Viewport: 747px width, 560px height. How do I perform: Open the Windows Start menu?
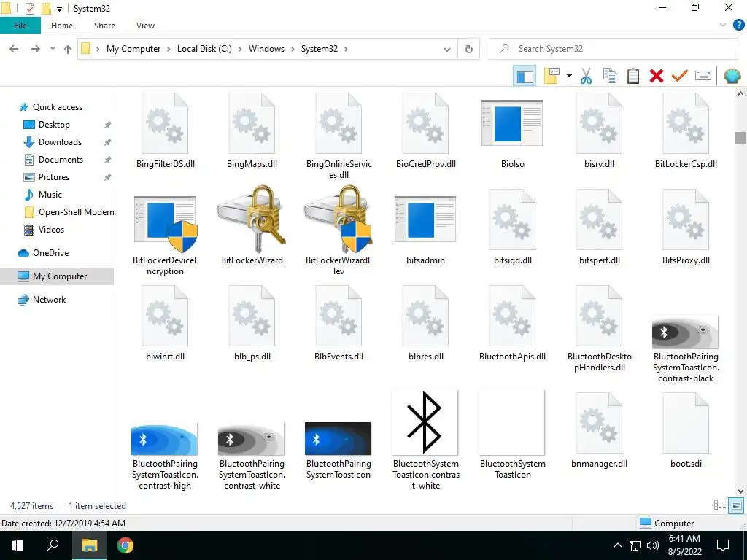tap(18, 545)
